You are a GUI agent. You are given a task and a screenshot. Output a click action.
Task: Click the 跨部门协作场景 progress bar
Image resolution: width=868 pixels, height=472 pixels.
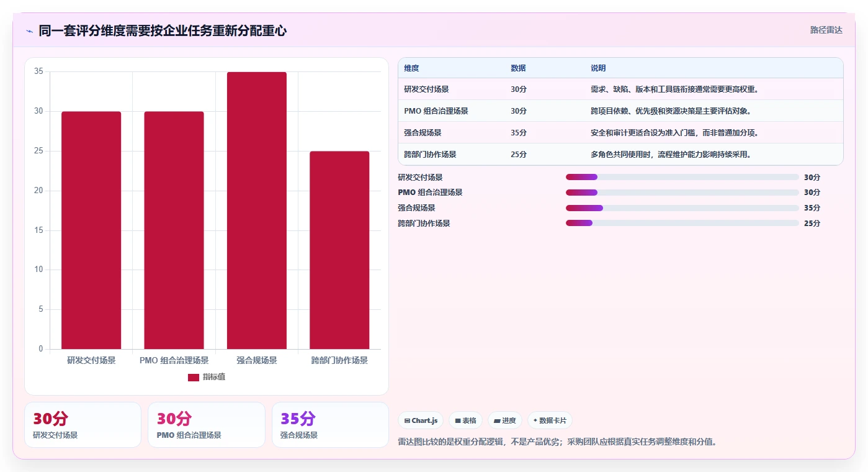click(682, 223)
